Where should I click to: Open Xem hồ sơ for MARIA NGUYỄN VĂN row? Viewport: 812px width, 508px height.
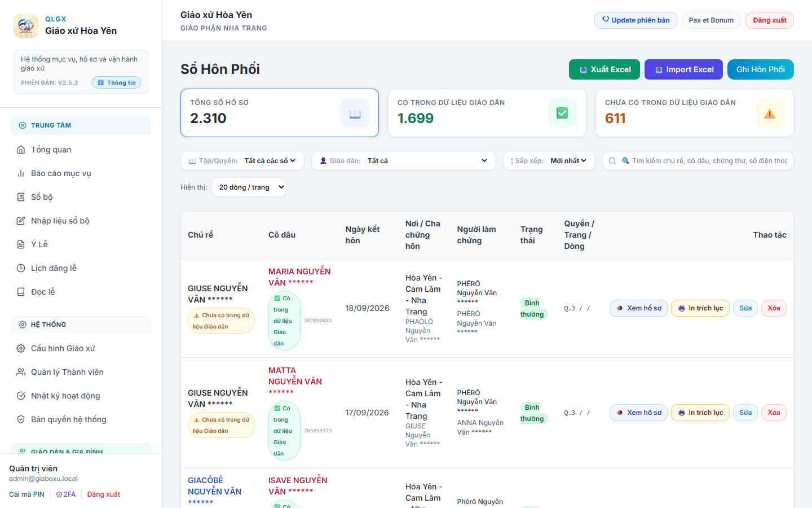point(639,308)
